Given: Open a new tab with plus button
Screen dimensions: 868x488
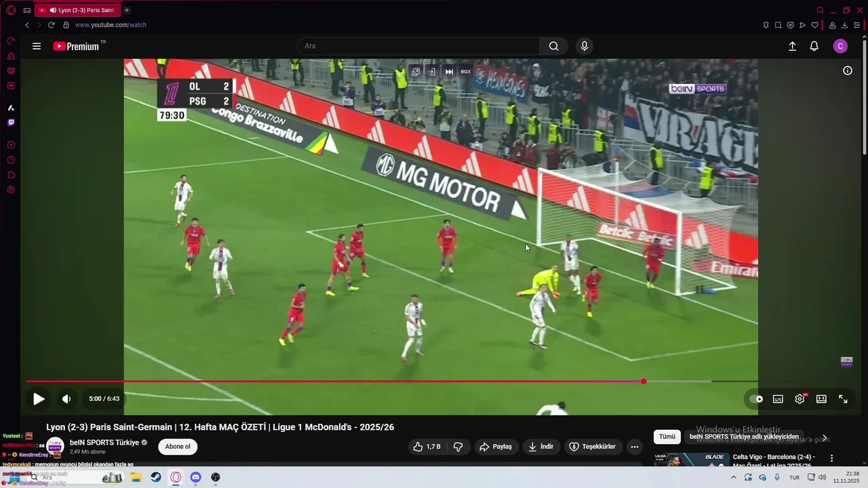Looking at the screenshot, I should (127, 10).
